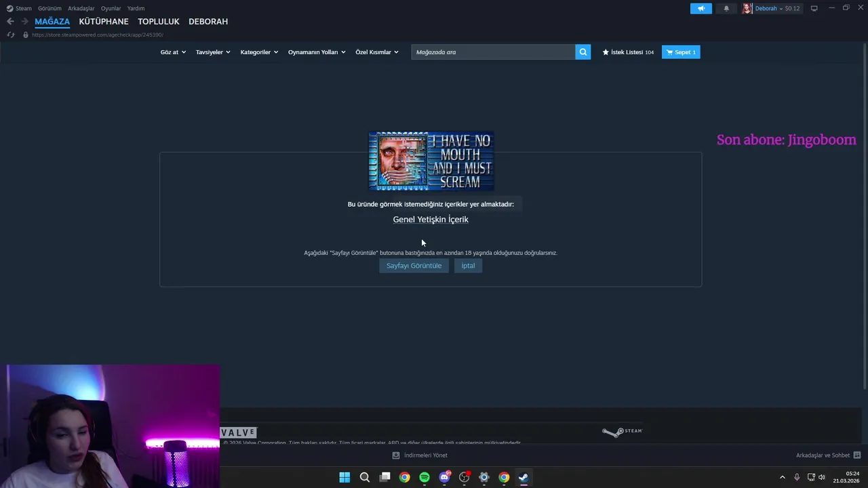
Task: Click the Sayfayı Görüntüle button
Action: (x=414, y=266)
